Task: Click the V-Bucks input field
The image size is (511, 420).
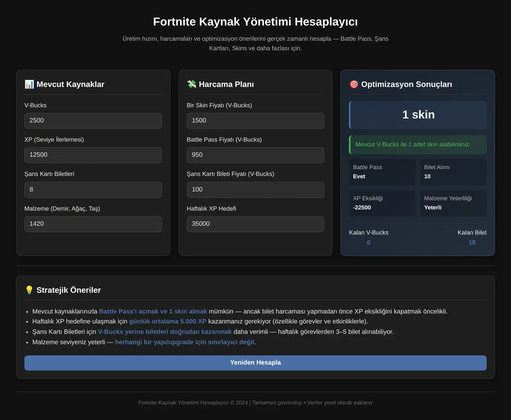Action: tap(93, 120)
